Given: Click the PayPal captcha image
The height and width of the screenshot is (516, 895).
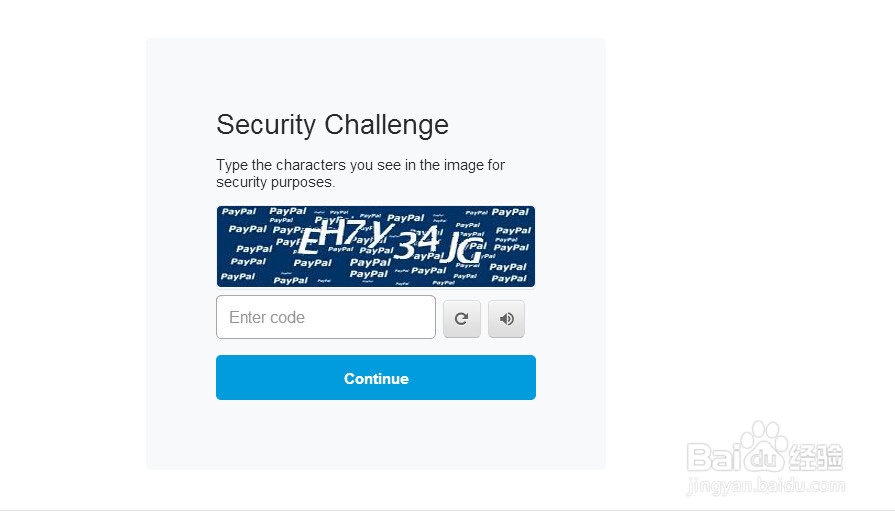Looking at the screenshot, I should (376, 246).
